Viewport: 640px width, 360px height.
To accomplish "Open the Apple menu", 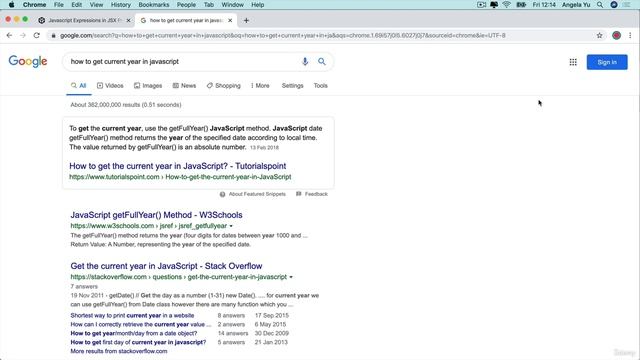I will [11, 5].
